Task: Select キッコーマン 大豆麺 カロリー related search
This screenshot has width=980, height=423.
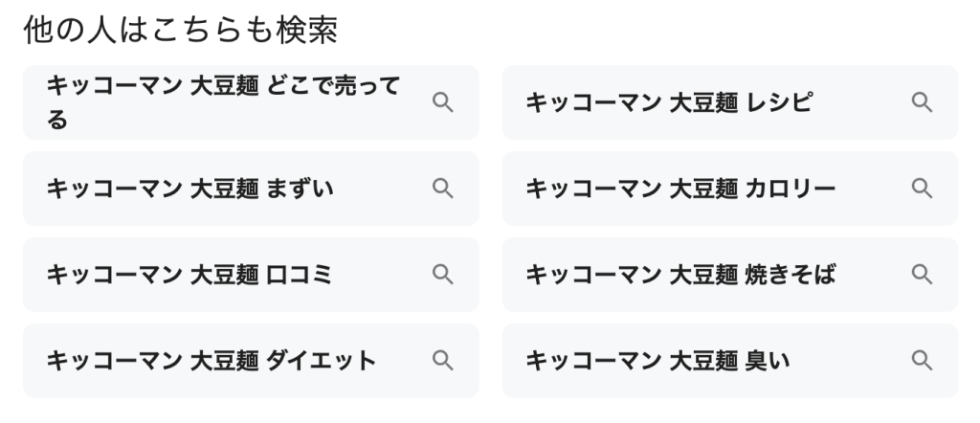Action: tap(679, 189)
